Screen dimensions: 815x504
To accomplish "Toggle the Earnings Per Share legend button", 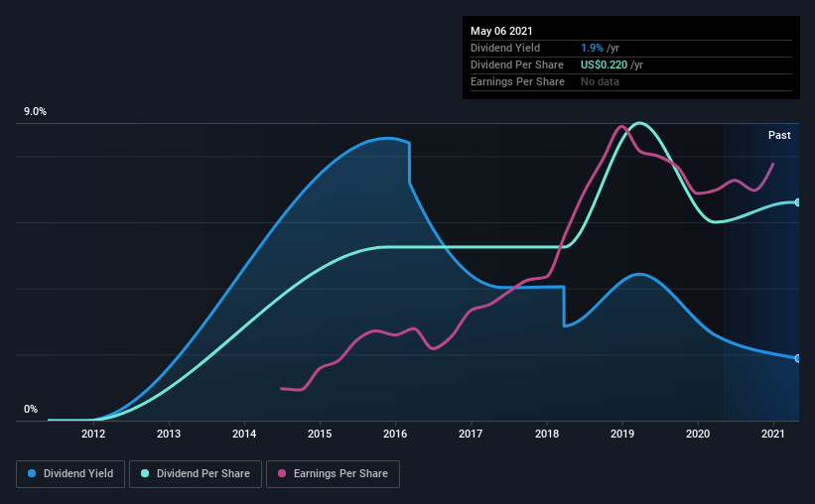I will [x=333, y=474].
